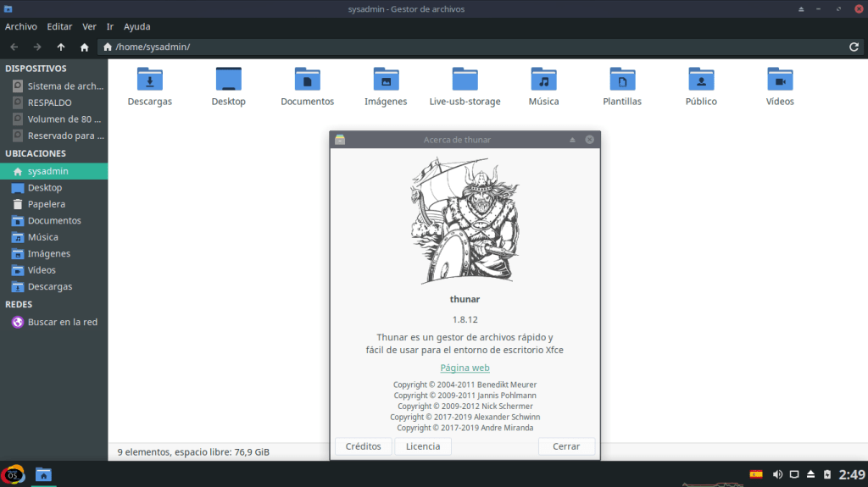The image size is (868, 487).
Task: Click the Créditos button
Action: point(364,446)
